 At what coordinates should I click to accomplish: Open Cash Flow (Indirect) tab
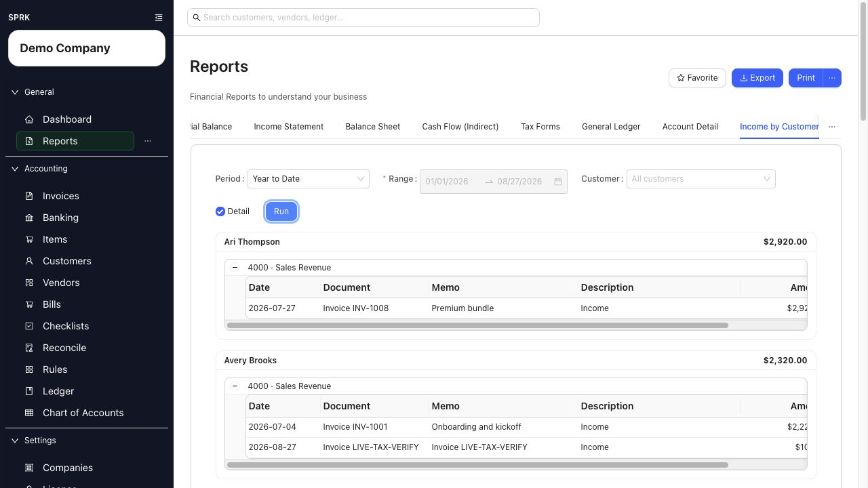tap(460, 127)
